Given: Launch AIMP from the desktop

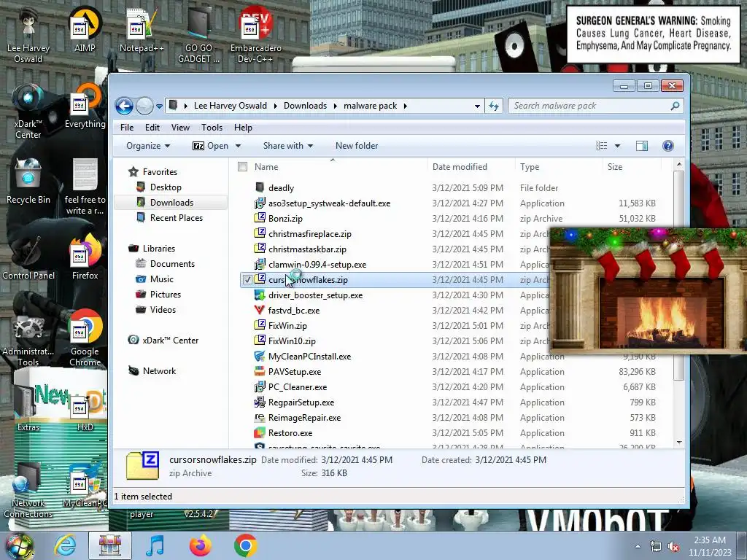Looking at the screenshot, I should (x=85, y=29).
